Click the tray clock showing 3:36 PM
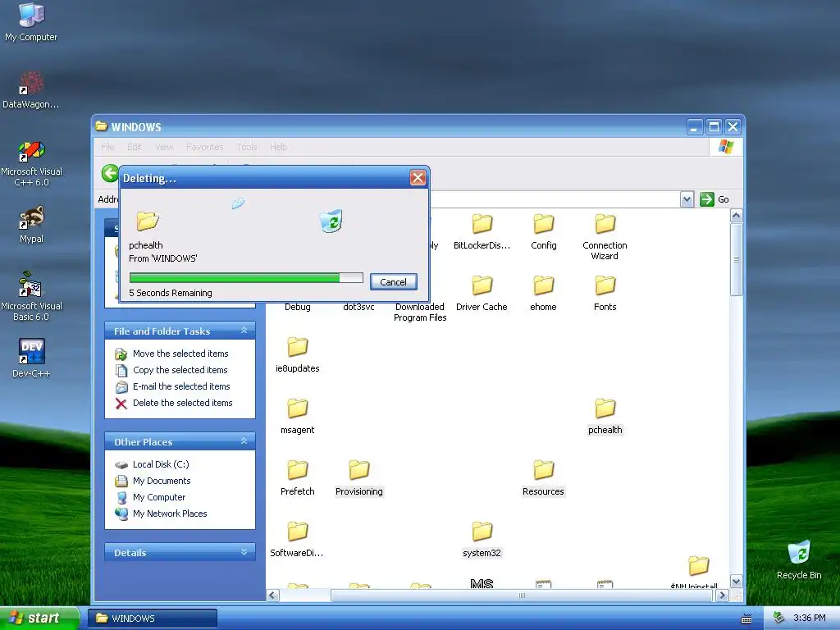 coord(810,619)
